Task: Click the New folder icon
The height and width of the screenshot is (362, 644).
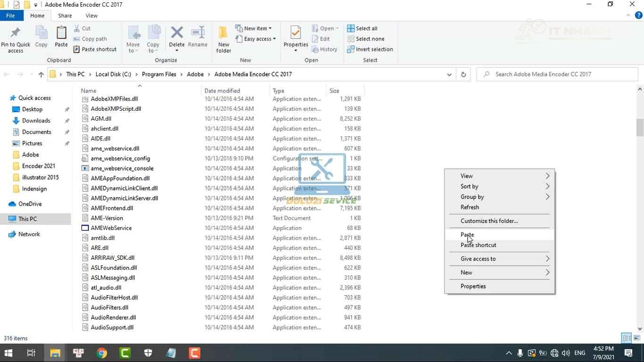Action: click(x=223, y=39)
